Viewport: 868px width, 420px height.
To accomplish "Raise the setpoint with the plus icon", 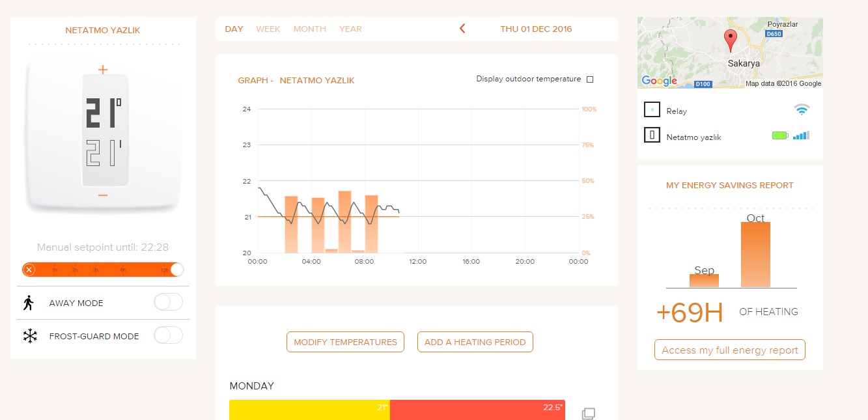I will [102, 70].
